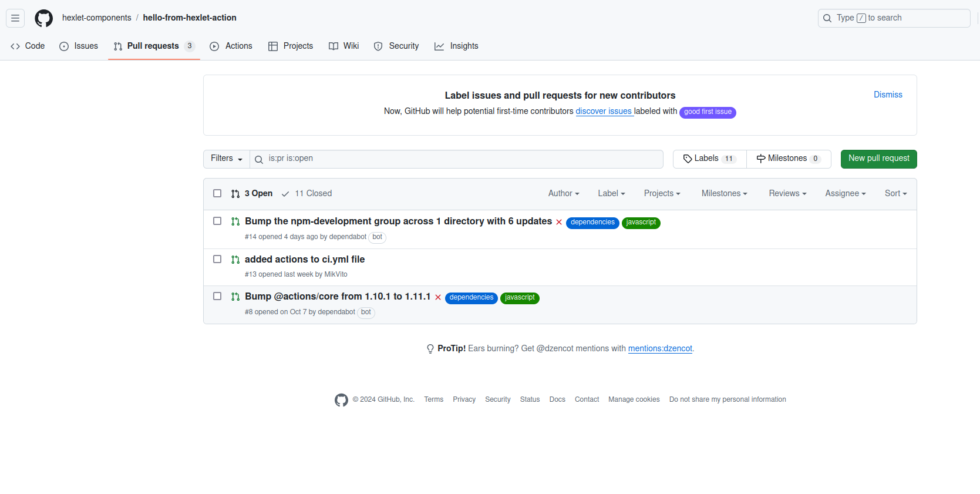Switch to the Actions tab
Screen dimensions: 980x494
tap(231, 46)
